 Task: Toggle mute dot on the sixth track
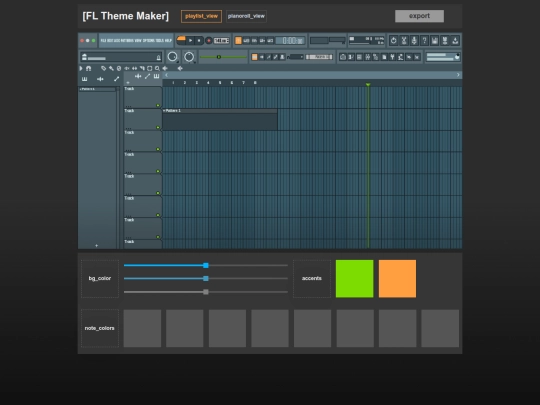[x=158, y=215]
